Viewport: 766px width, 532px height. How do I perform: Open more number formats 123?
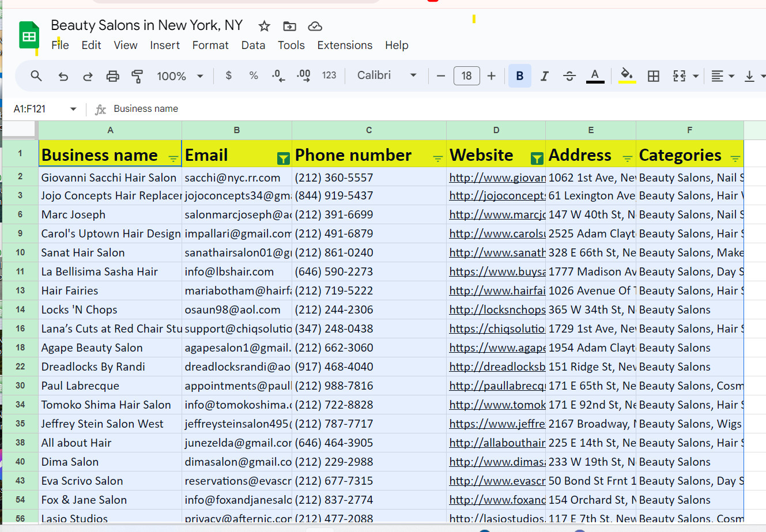pos(329,76)
